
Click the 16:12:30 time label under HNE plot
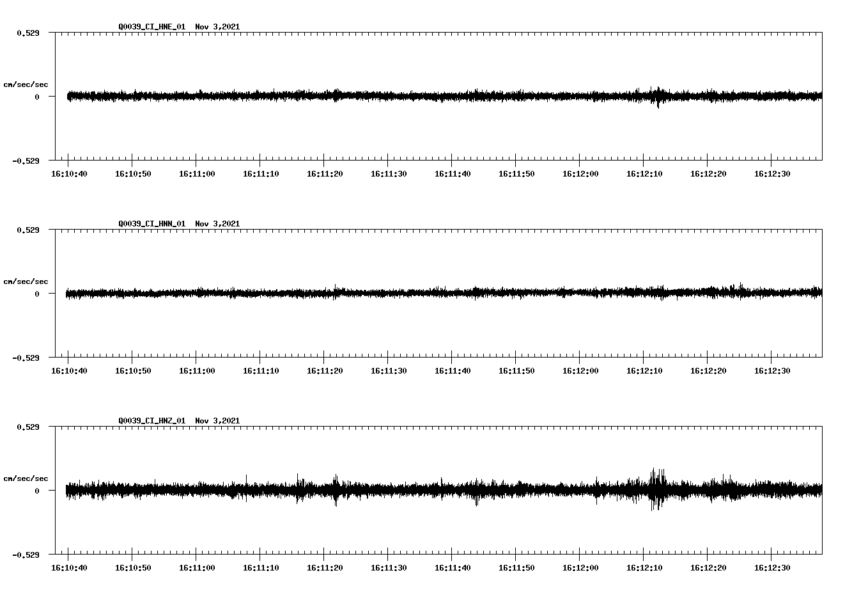point(772,174)
